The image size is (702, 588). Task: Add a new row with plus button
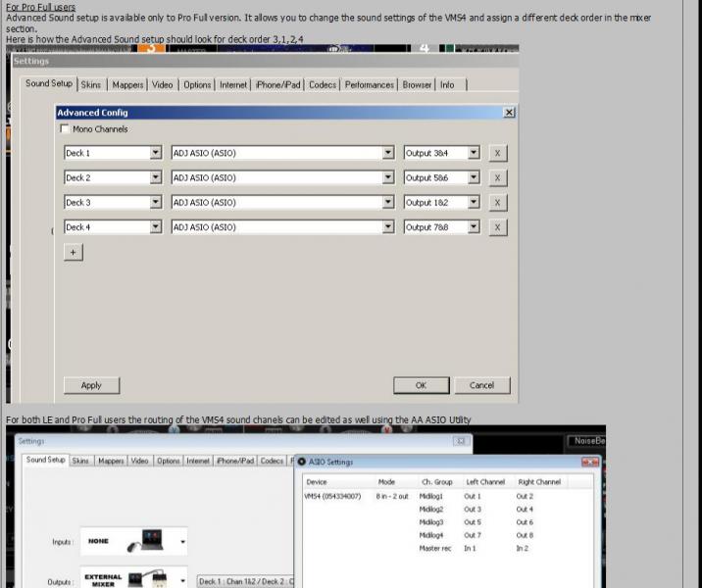click(x=73, y=252)
